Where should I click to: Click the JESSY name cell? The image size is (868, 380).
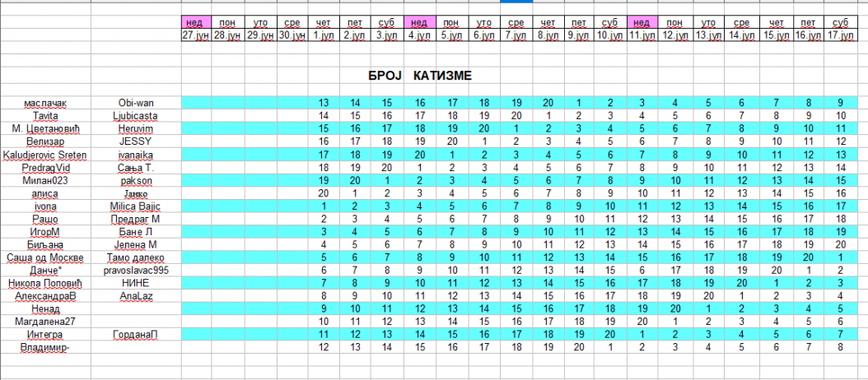[x=136, y=141]
